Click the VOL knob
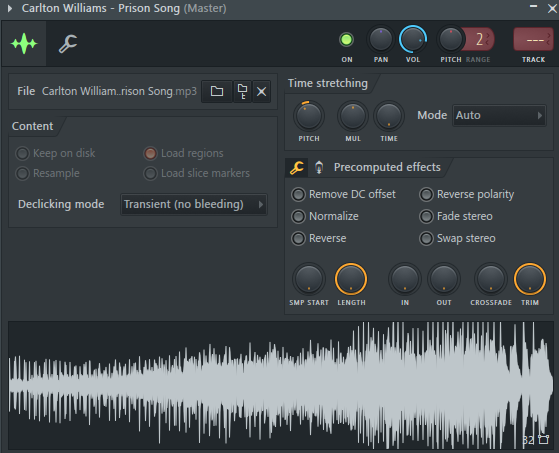Viewport: 559px width, 453px height. point(412,40)
